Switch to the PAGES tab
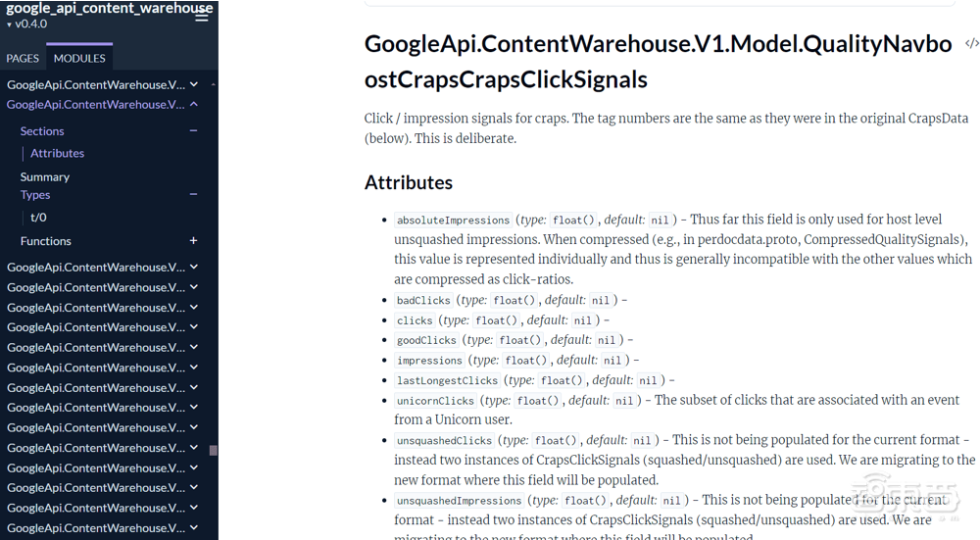The image size is (980, 540). pyautogui.click(x=23, y=58)
